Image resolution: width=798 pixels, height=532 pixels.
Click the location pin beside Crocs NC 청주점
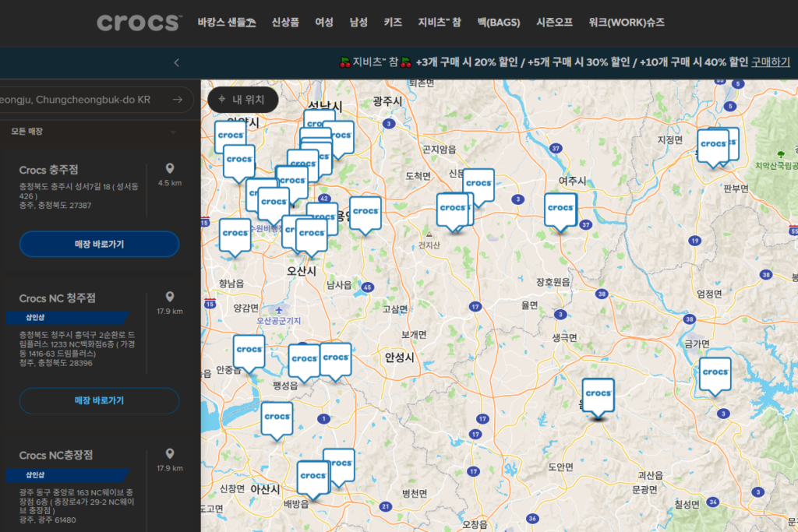(x=170, y=298)
